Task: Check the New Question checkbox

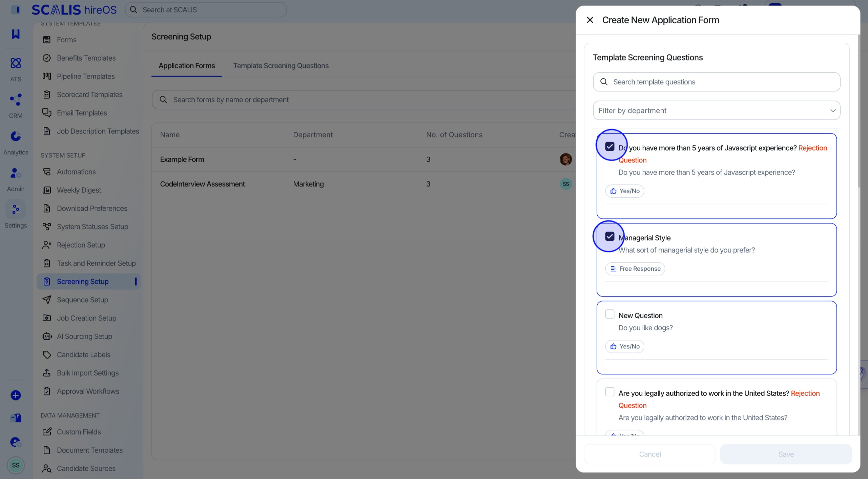Action: (609, 314)
